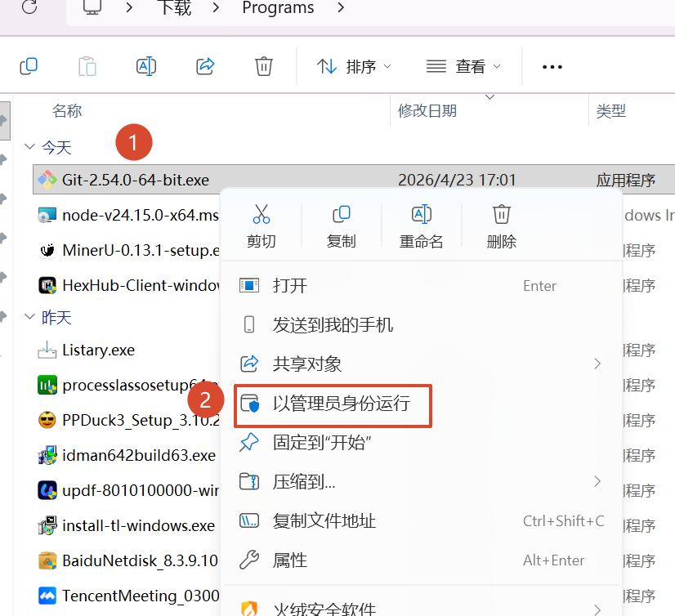675x616 pixels.
Task: Open the View (查看) dropdown
Action: [463, 67]
